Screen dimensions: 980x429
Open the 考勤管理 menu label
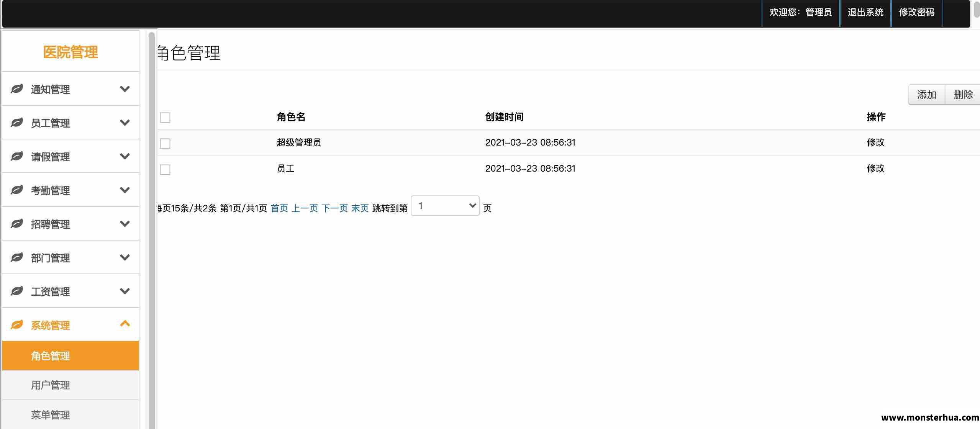50,191
